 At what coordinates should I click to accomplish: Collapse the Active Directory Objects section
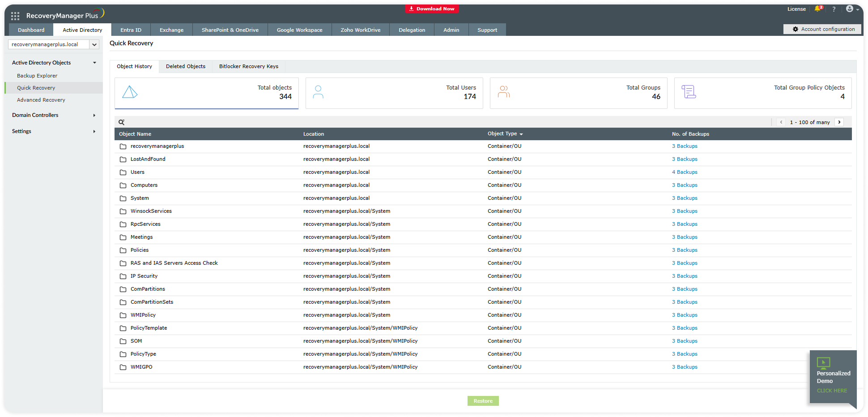94,63
